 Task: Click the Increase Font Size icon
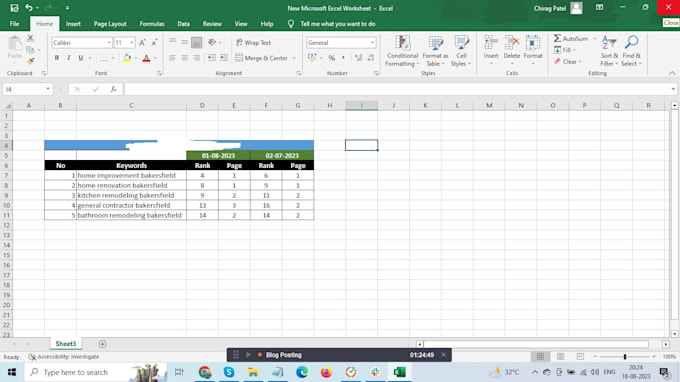pyautogui.click(x=142, y=42)
